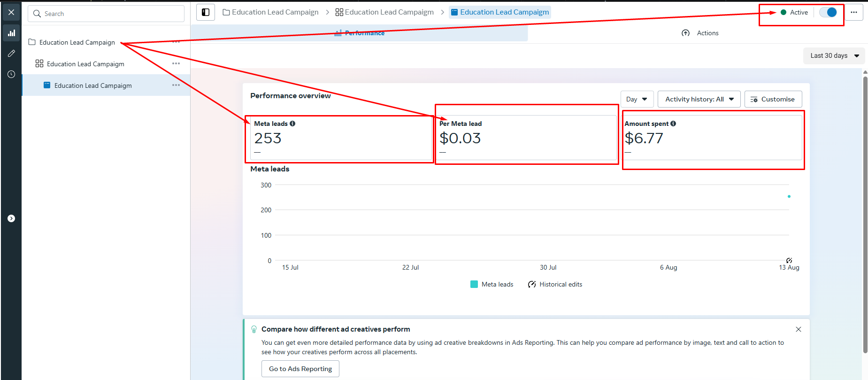Click the Meta leads info icon
868x380 pixels.
pyautogui.click(x=292, y=124)
